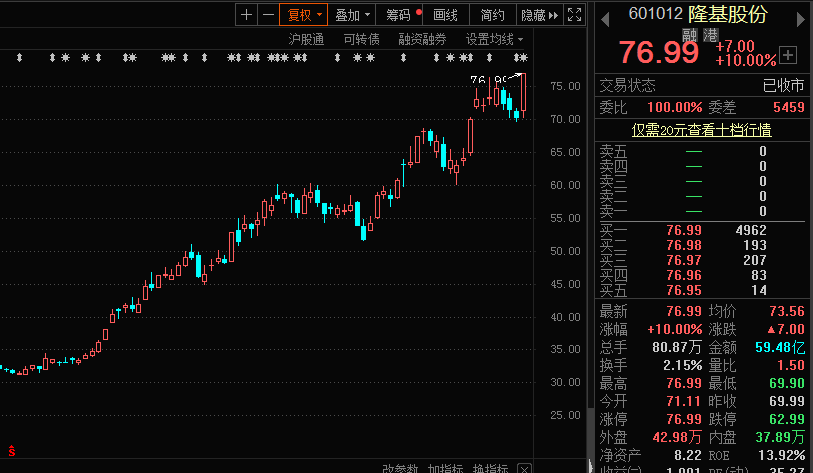Toggle 筹码 chip distribution display

pos(399,15)
